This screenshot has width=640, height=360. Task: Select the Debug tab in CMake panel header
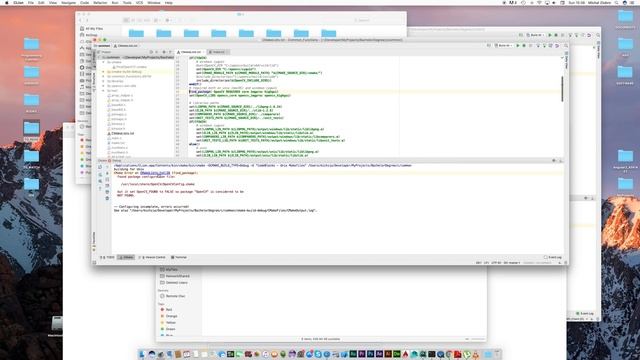117,160
